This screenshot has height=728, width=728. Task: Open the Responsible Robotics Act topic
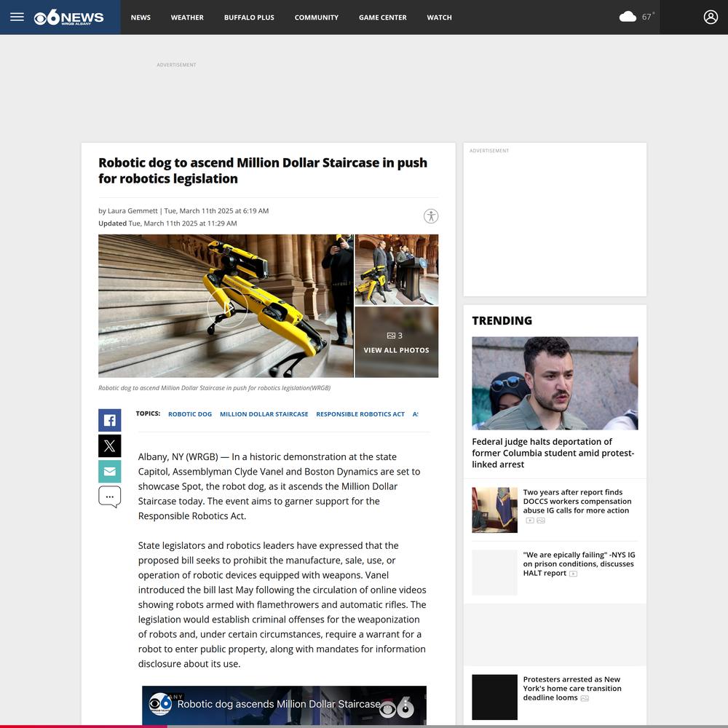pos(360,414)
